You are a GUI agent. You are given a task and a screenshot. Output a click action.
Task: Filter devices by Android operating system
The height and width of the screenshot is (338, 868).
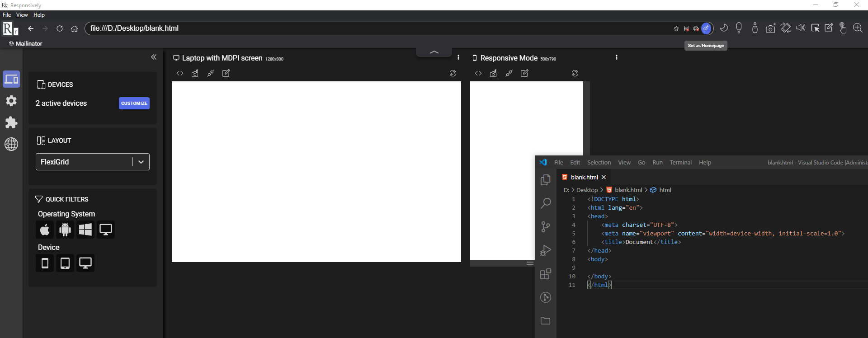point(65,230)
